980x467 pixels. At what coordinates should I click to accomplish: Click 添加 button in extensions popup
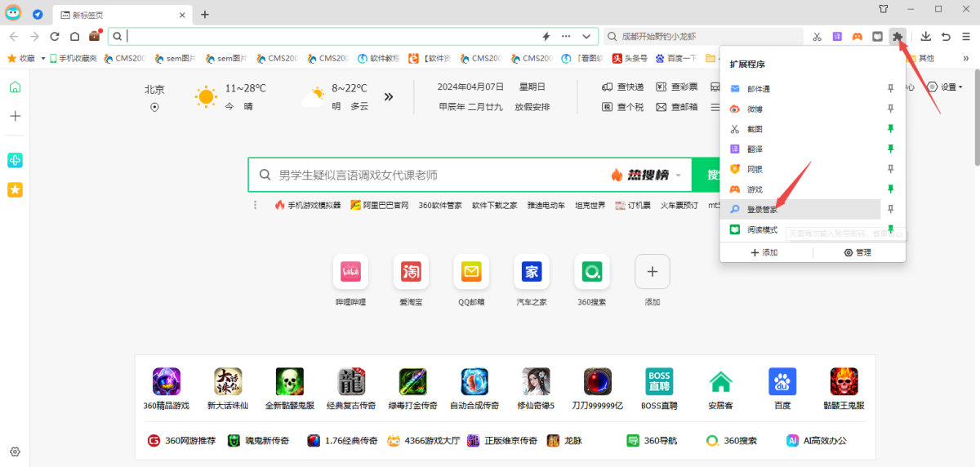coord(764,253)
